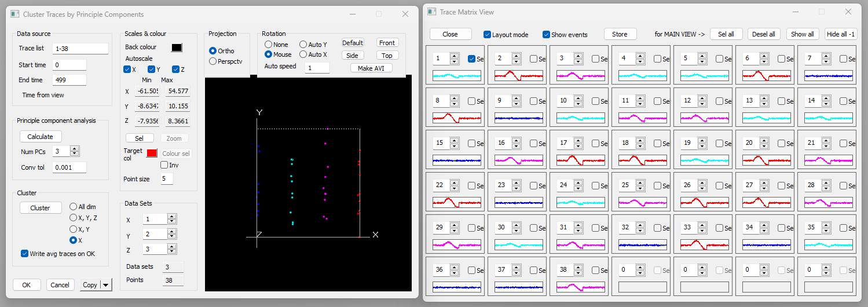Click the Trace list input field
Image resolution: width=868 pixels, height=307 pixels.
pos(80,49)
